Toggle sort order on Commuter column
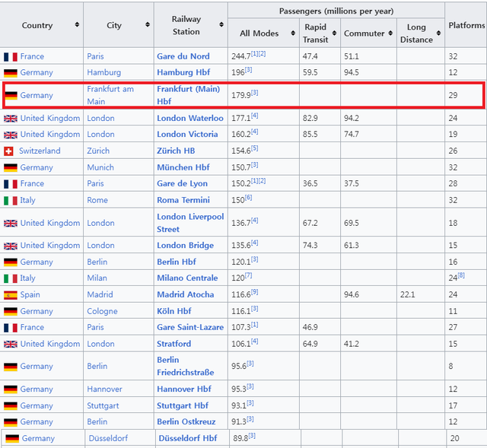Image resolution: width=487 pixels, height=448 pixels. [390, 33]
